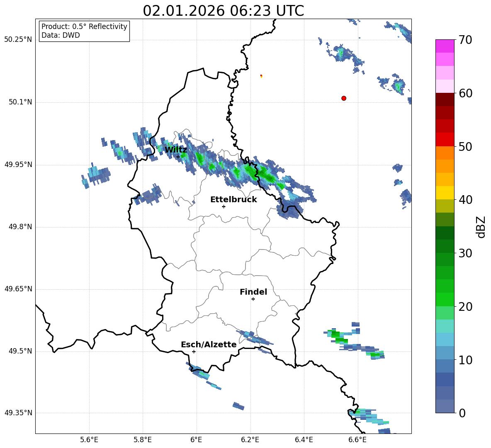Screen dimensions: 491x448
Task: Select the Ettelbruck city label
Action: tap(233, 200)
